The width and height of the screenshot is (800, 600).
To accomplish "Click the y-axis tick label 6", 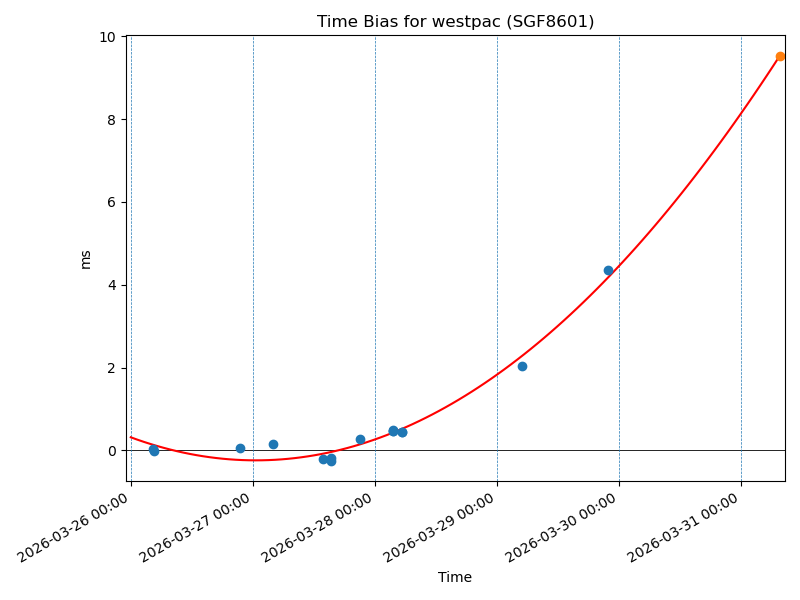I will [x=112, y=203].
